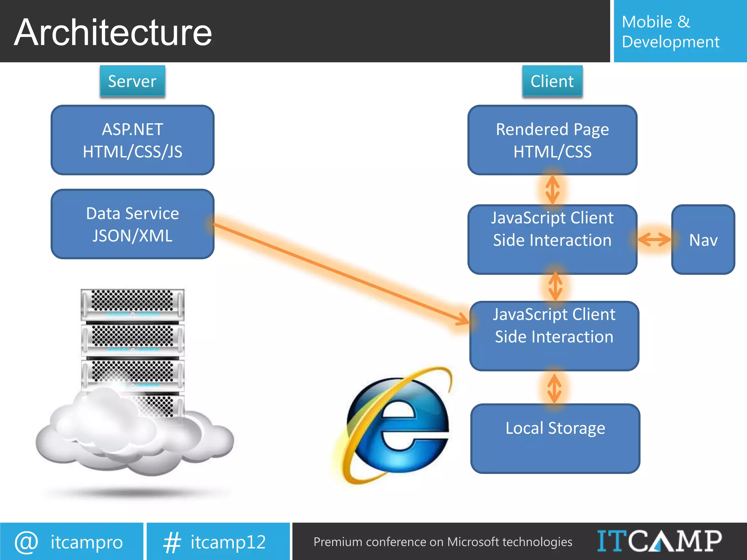Screen dimensions: 747x560
Task: Click the Data Service JSON/XML box
Action: (x=132, y=224)
